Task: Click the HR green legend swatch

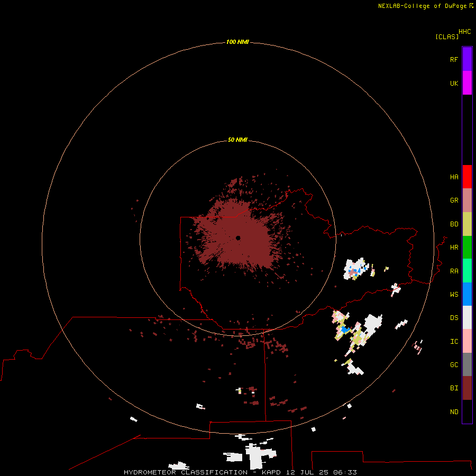Action: pyautogui.click(x=467, y=248)
